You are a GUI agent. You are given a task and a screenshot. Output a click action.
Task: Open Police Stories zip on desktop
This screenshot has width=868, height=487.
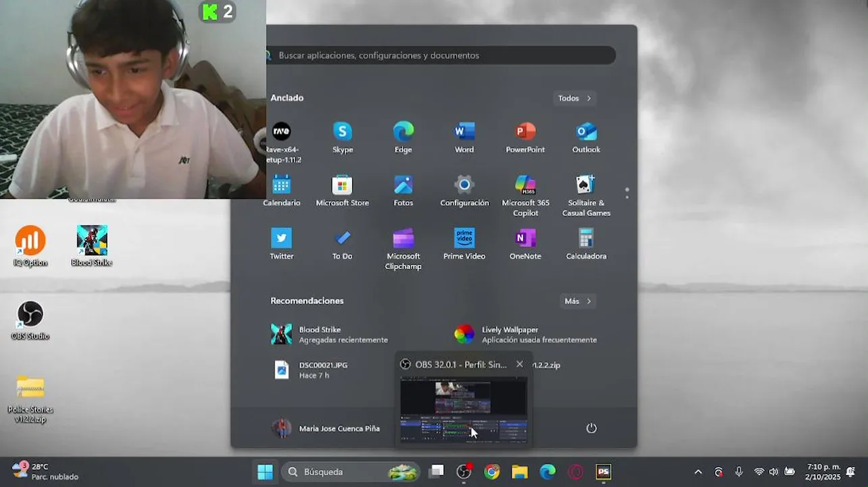[x=30, y=399]
